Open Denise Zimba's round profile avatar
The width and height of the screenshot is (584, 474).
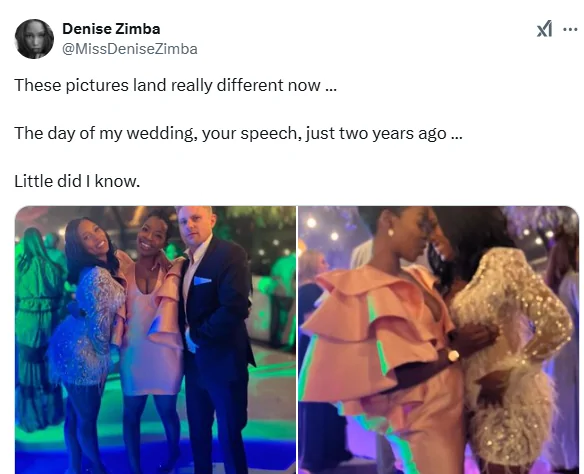[34, 39]
